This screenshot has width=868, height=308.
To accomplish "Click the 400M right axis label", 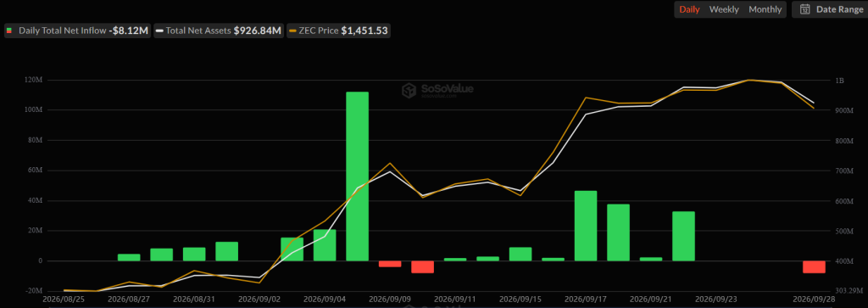I will (843, 261).
